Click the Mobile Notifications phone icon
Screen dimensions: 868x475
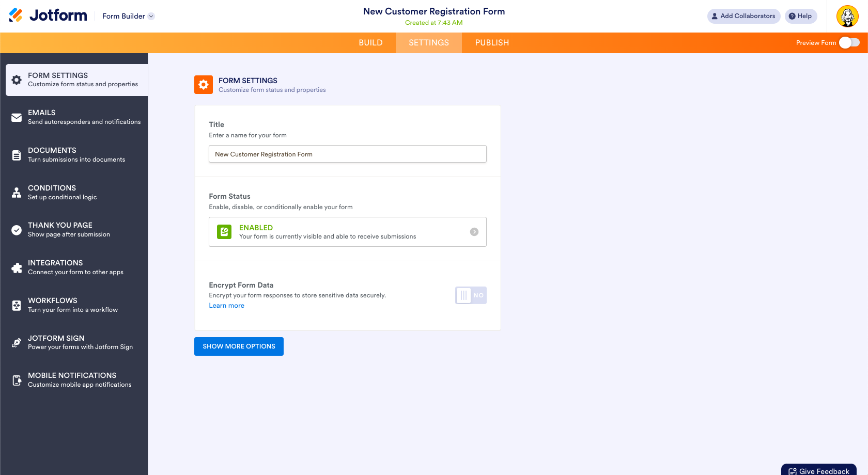point(17,381)
